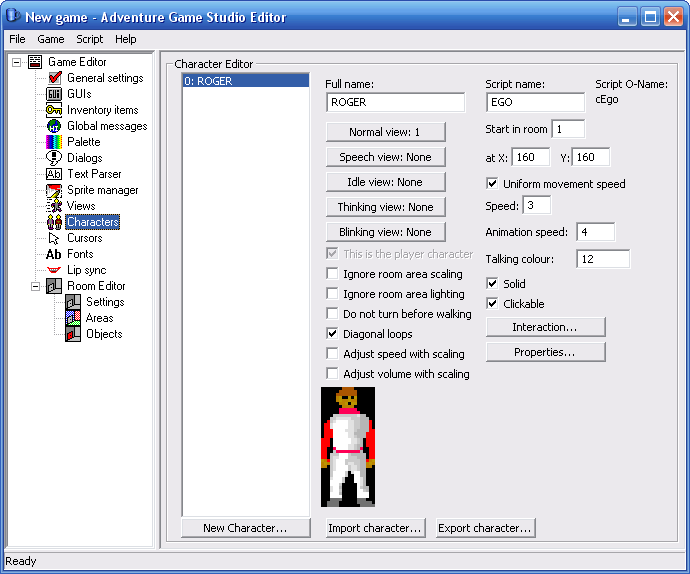The image size is (690, 574).
Task: Click the application icon in title bar
Action: 14,16
